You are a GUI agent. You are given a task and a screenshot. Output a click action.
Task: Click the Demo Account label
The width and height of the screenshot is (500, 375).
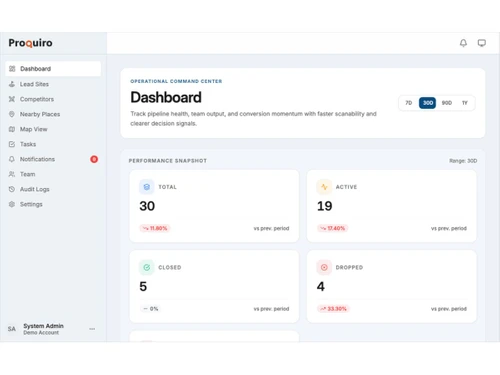(x=41, y=333)
